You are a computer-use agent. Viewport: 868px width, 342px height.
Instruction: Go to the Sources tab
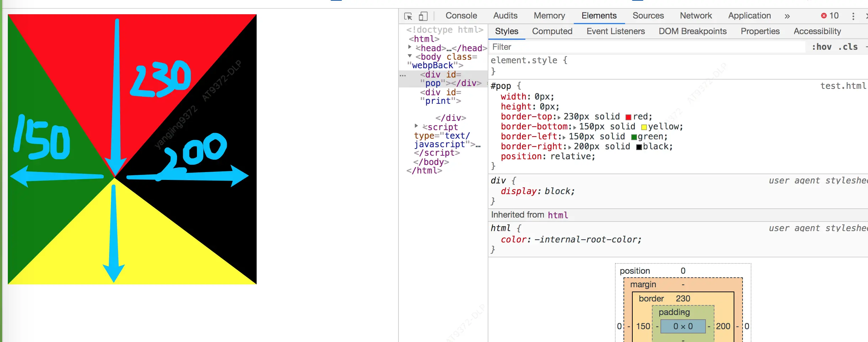click(x=648, y=16)
